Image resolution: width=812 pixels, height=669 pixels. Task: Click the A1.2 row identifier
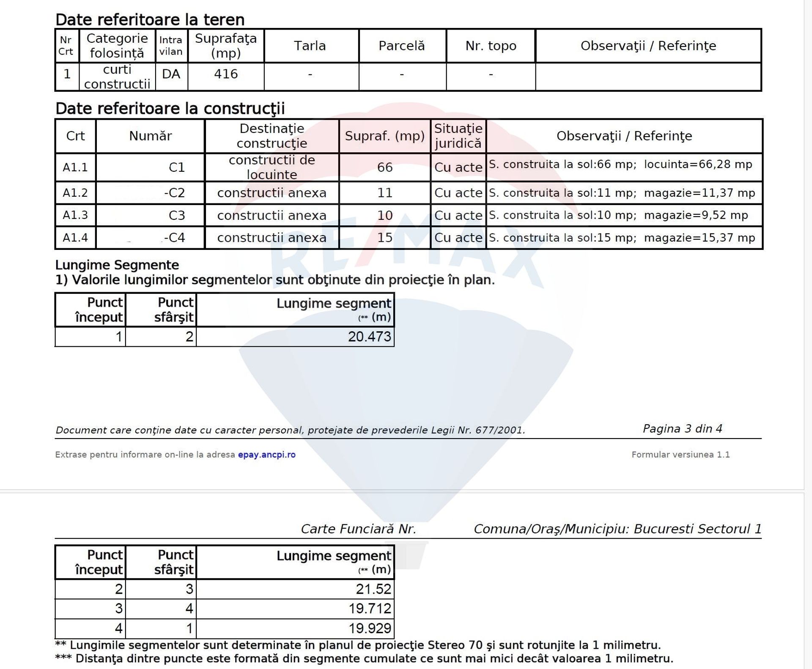(75, 193)
